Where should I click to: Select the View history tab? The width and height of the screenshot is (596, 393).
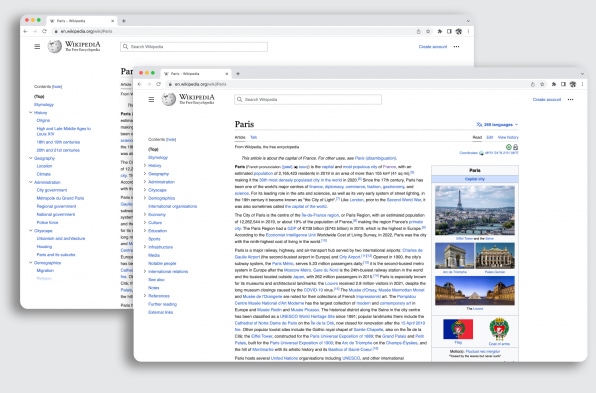point(508,137)
